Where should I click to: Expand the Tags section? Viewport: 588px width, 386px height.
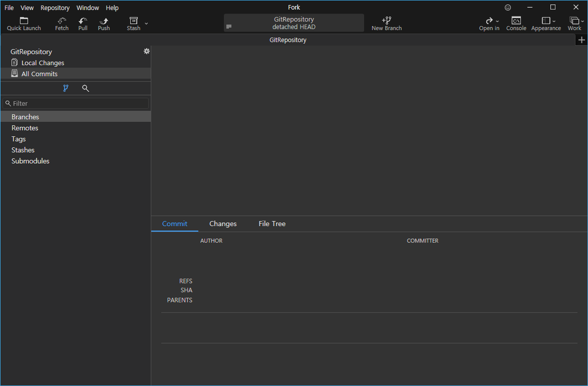click(76, 139)
